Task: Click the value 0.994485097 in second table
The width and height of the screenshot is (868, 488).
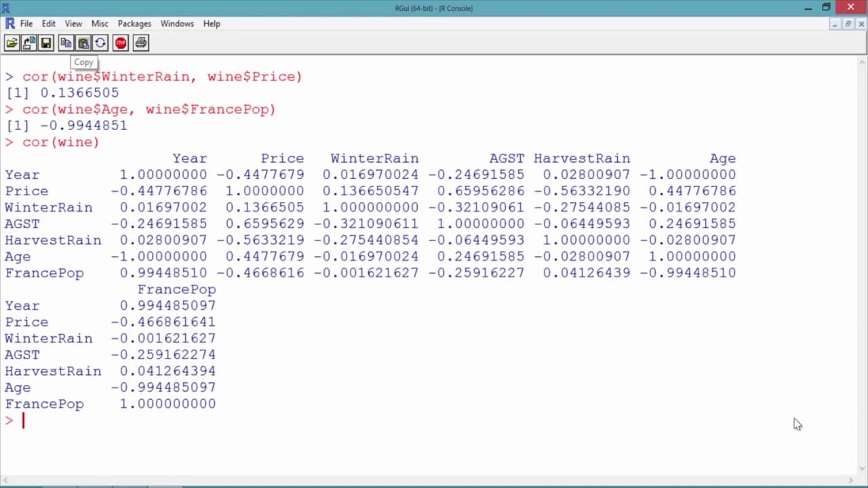Action: pyautogui.click(x=167, y=306)
